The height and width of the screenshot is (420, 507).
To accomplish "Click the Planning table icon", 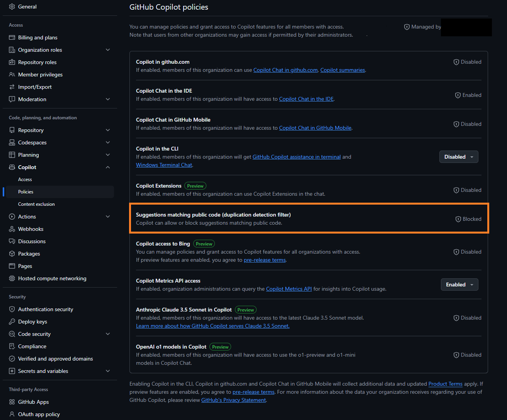I will [x=12, y=155].
